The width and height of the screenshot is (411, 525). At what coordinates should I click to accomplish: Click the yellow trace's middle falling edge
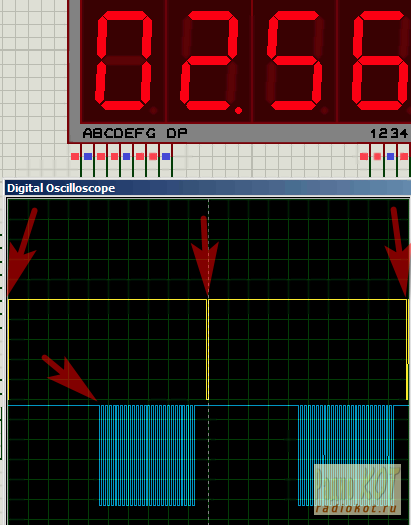click(x=207, y=349)
